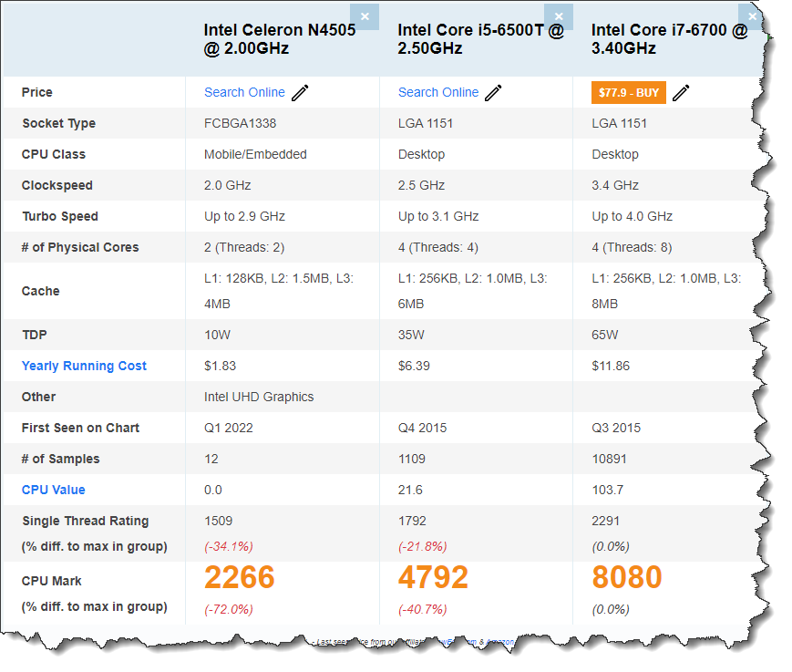Click the 2266 CPU Mark score
Screen dimensions: 792x672
(240, 577)
